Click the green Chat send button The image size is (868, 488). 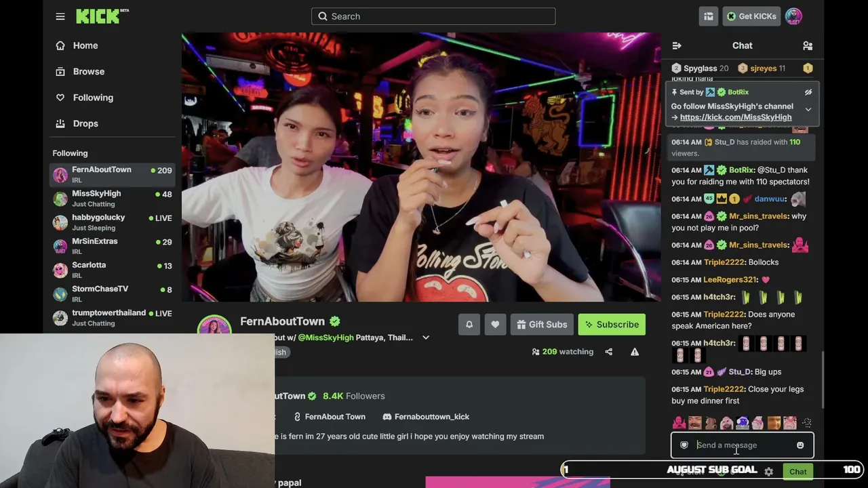(798, 472)
